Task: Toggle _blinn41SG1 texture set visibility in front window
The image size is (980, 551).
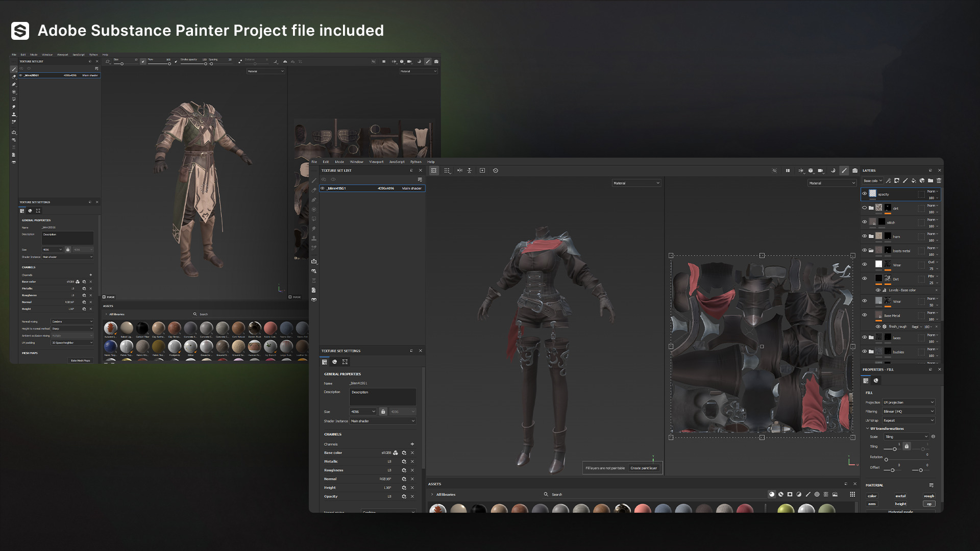Action: tap(323, 188)
